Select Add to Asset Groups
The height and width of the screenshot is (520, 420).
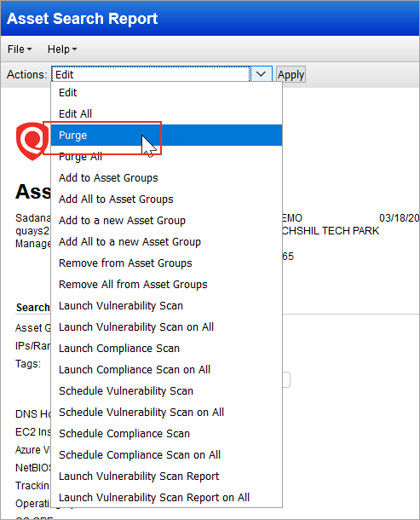[166, 178]
